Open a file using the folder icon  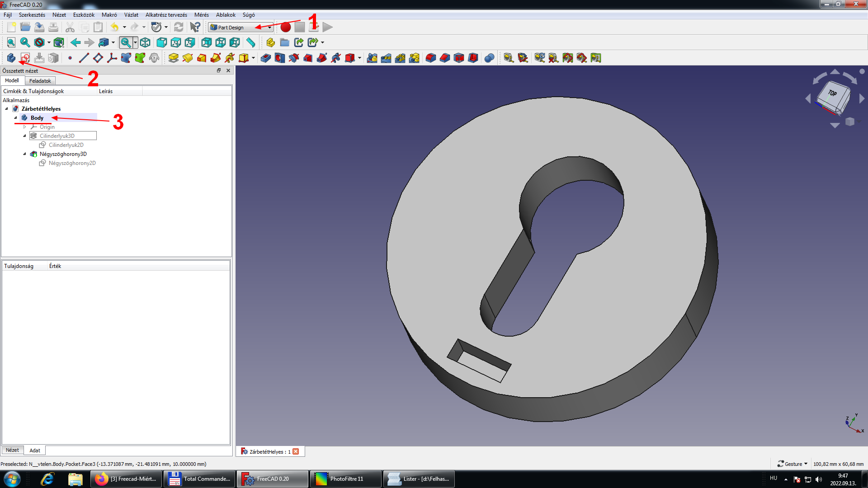pyautogui.click(x=25, y=27)
